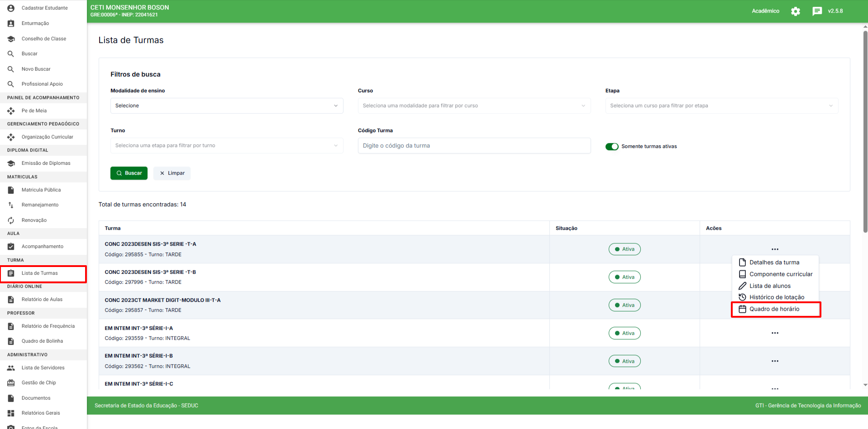This screenshot has height=429, width=868.
Task: Expand the Curso dropdown
Action: click(x=474, y=106)
